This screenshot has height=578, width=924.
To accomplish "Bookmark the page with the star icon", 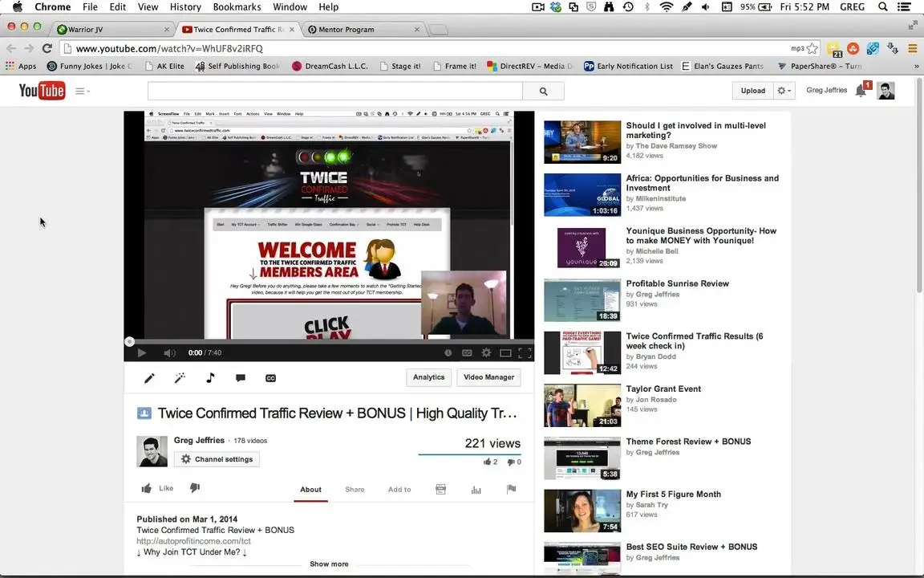I will coord(812,48).
